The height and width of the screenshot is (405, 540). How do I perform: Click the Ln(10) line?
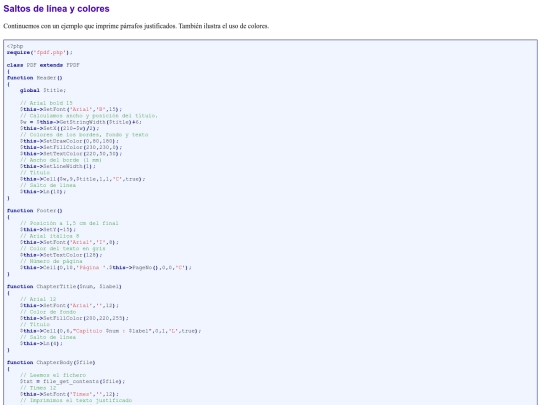(43, 191)
